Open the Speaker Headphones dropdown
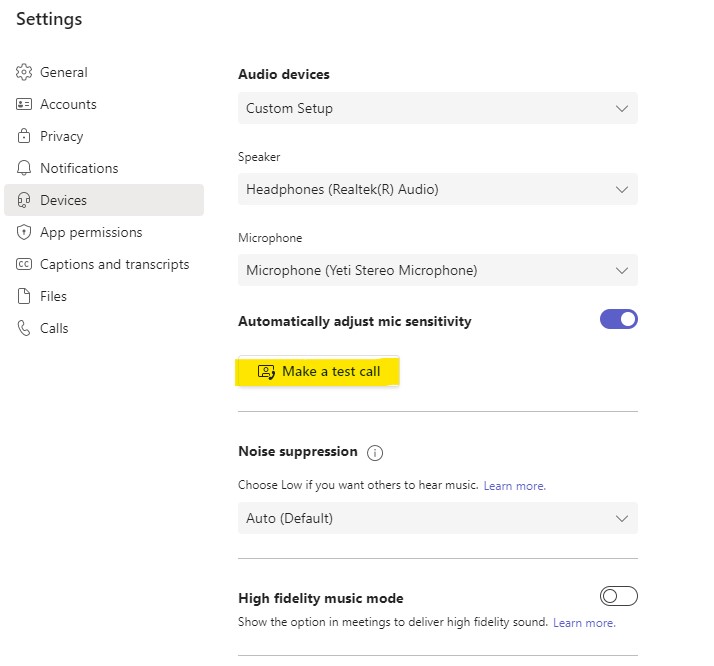Image resolution: width=714 pixels, height=666 pixels. tap(438, 189)
